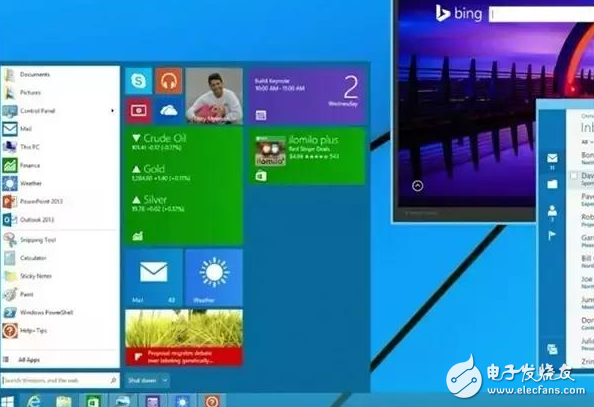Launch Outlook 2013 from the Start menu
This screenshot has height=407, width=594.
tap(61, 220)
